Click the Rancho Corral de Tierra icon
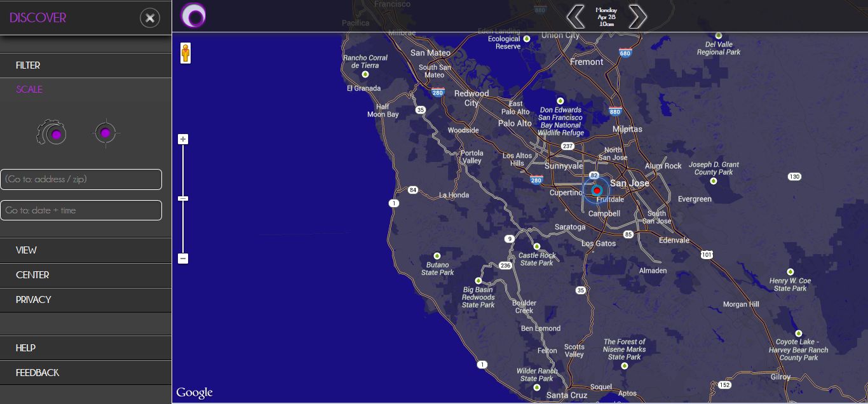 tap(365, 74)
